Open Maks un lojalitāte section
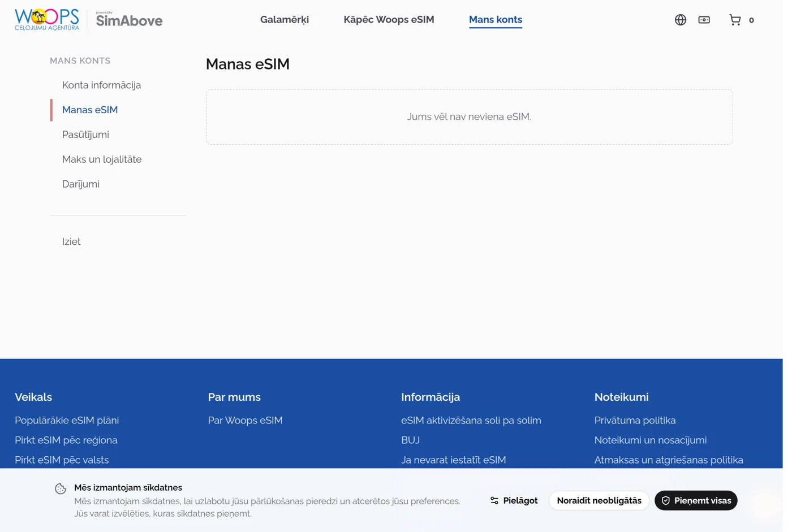 102,159
